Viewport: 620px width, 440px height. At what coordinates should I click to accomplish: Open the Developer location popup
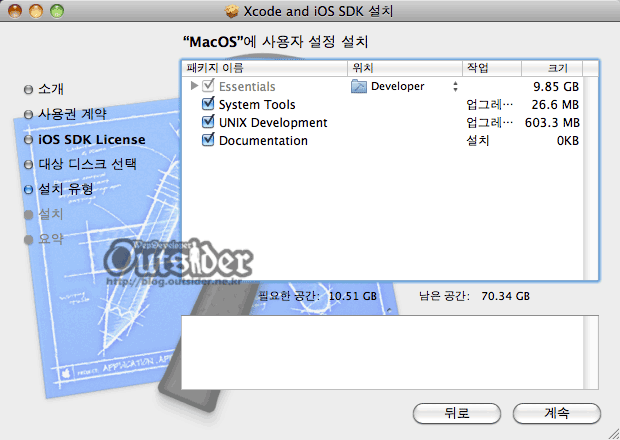click(455, 86)
